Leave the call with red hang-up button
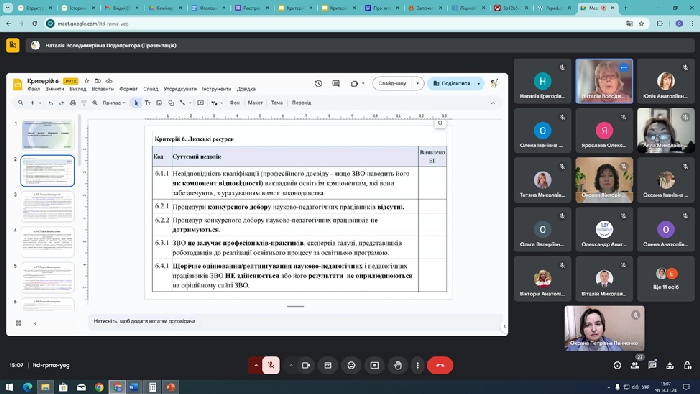The width and height of the screenshot is (700, 394). (x=440, y=365)
